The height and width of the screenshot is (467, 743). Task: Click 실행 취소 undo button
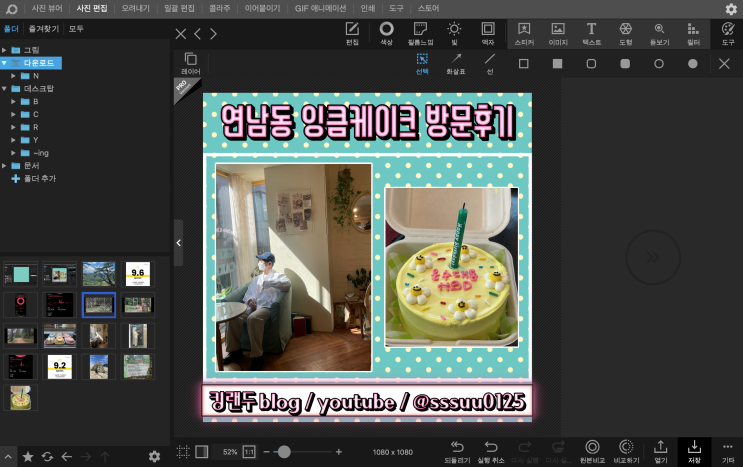491,452
